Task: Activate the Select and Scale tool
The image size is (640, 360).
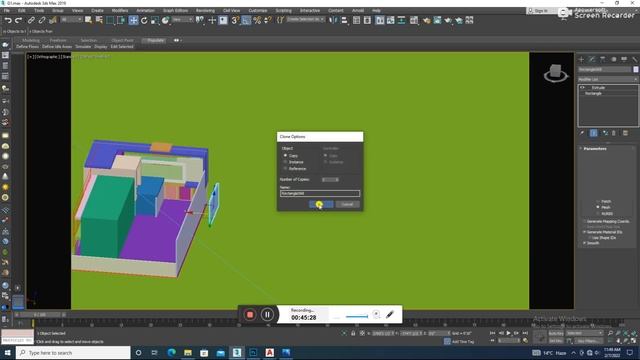Action: [x=155, y=20]
